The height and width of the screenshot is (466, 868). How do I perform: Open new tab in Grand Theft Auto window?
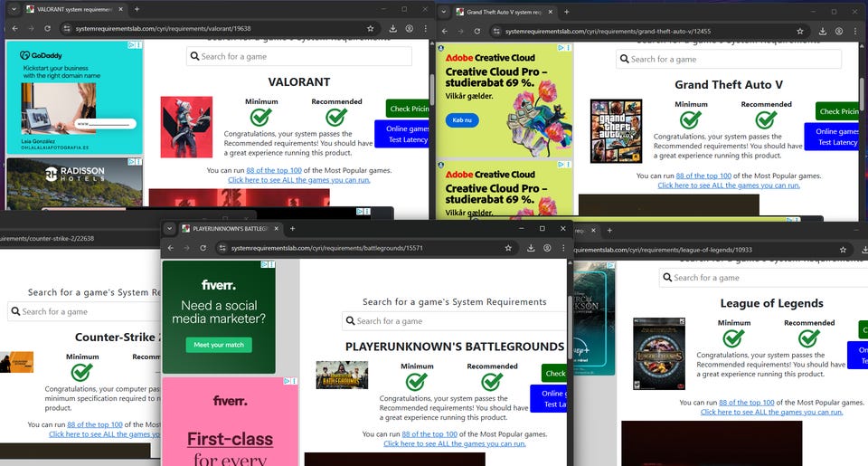click(567, 12)
